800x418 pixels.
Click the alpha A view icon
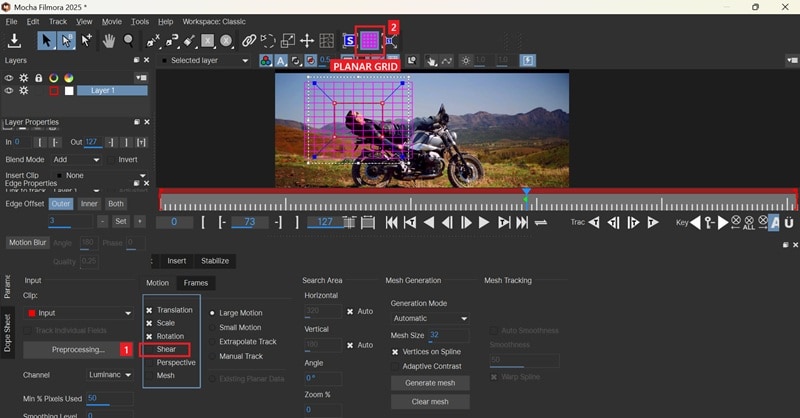[x=281, y=61]
